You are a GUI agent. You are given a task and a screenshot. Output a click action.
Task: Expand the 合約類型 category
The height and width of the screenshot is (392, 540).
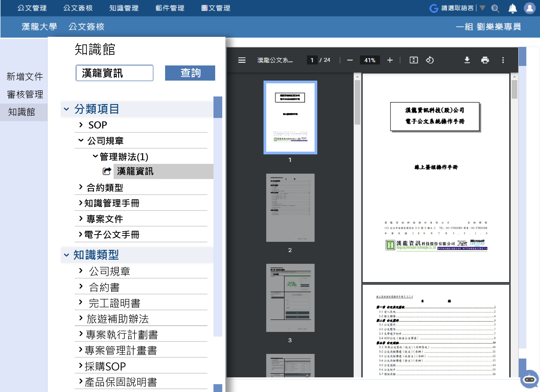tap(81, 187)
